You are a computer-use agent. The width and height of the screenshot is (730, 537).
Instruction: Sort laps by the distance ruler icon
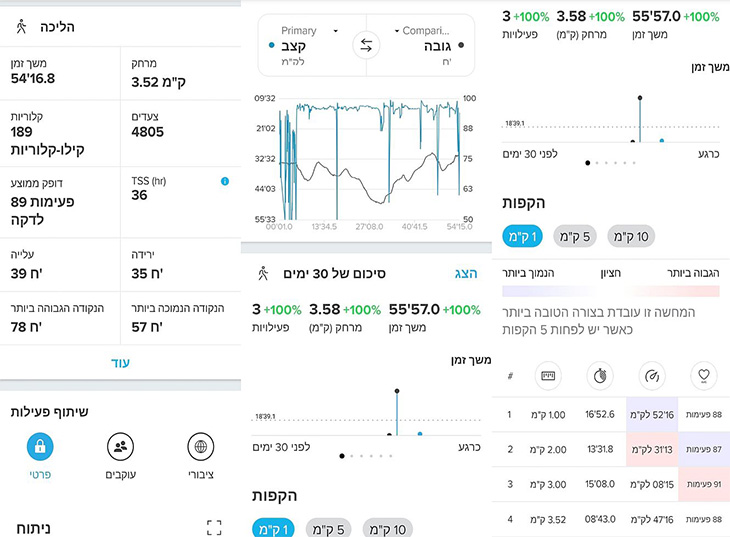pyautogui.click(x=548, y=375)
